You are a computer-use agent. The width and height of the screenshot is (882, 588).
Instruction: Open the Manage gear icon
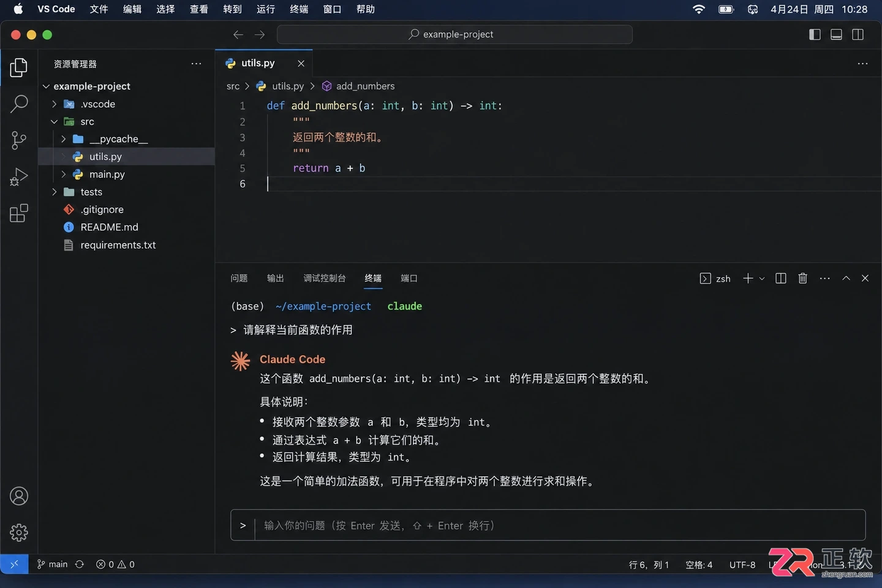pos(19,532)
